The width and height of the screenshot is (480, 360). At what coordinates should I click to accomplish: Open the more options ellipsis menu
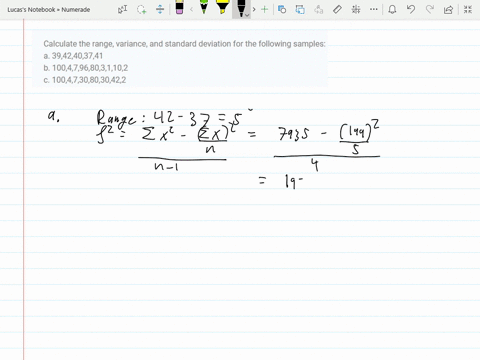click(x=374, y=9)
